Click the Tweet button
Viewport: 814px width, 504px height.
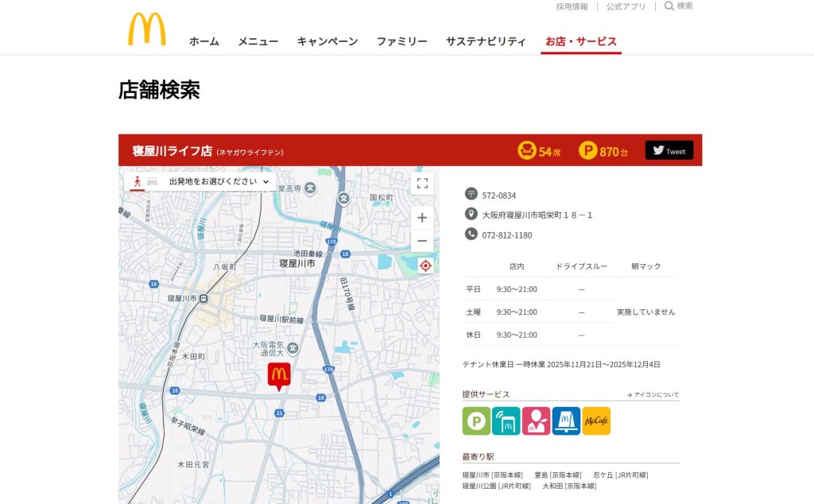[x=669, y=150]
